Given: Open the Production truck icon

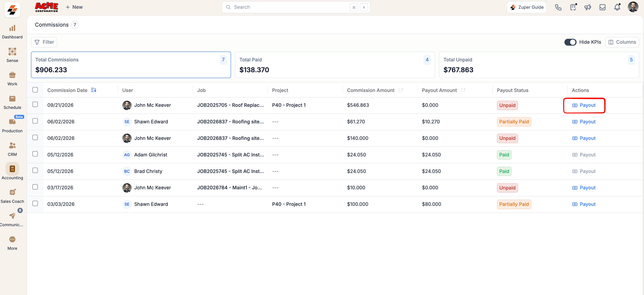Looking at the screenshot, I should pyautogui.click(x=12, y=122).
